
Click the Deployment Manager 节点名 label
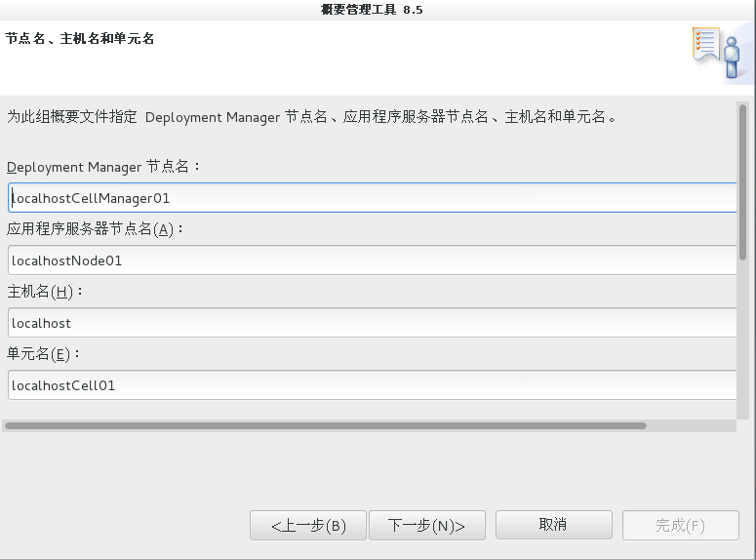point(103,167)
